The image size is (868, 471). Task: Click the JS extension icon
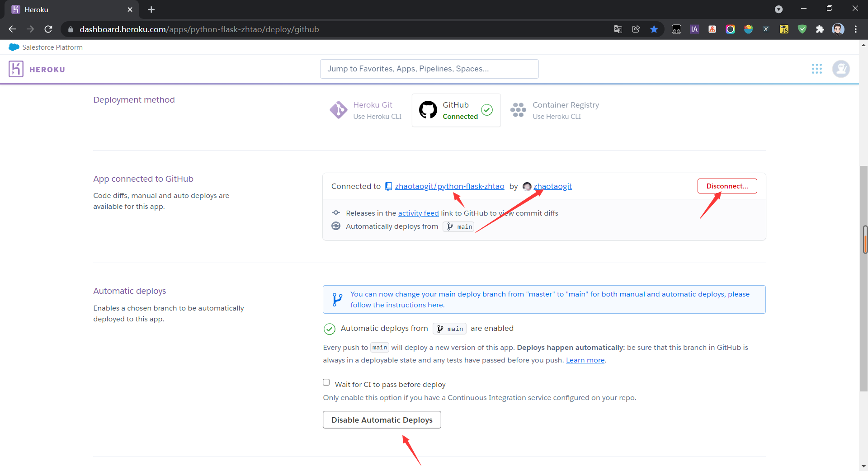point(784,29)
